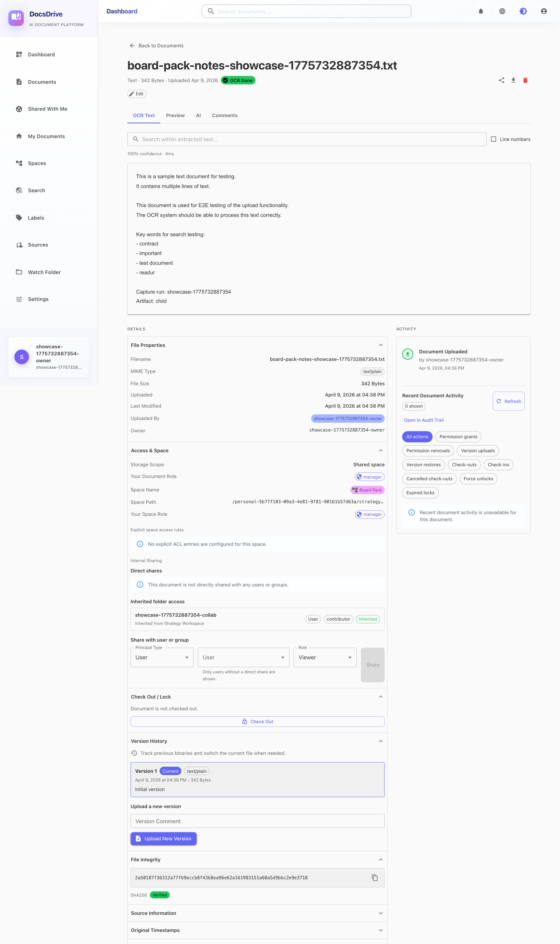Open the Principal Type dropdown
Screen dimensions: 560x944
click(x=162, y=657)
